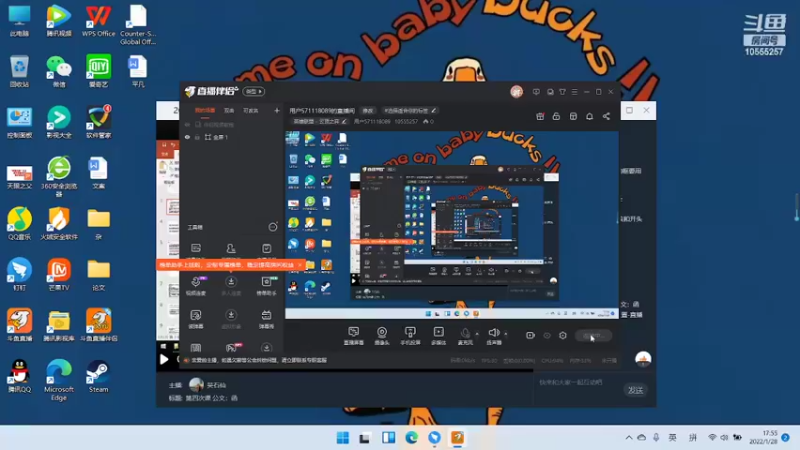The width and height of the screenshot is (800, 450).
Task: Open the gift box icon in stream header
Action: [x=540, y=116]
